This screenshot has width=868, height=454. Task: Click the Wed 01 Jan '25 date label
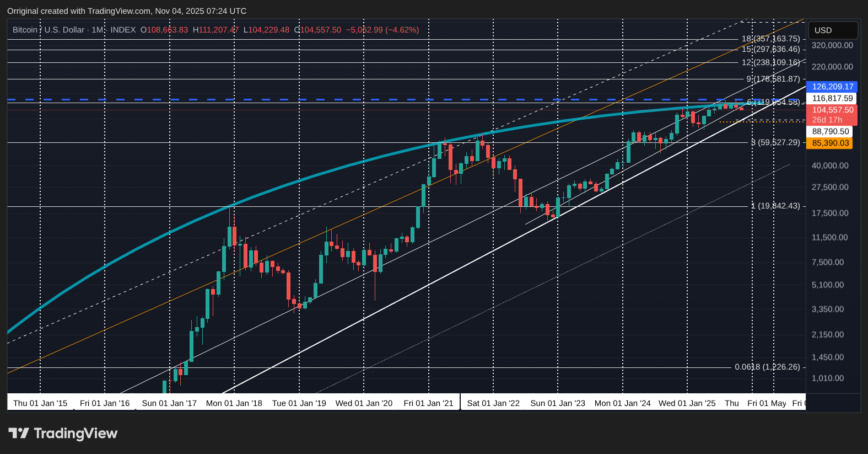(x=687, y=403)
